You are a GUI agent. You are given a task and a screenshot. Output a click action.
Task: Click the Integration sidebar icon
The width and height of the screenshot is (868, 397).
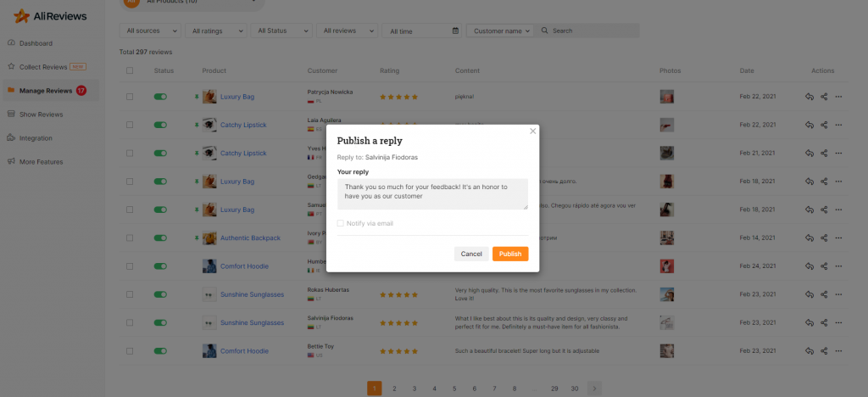click(11, 138)
